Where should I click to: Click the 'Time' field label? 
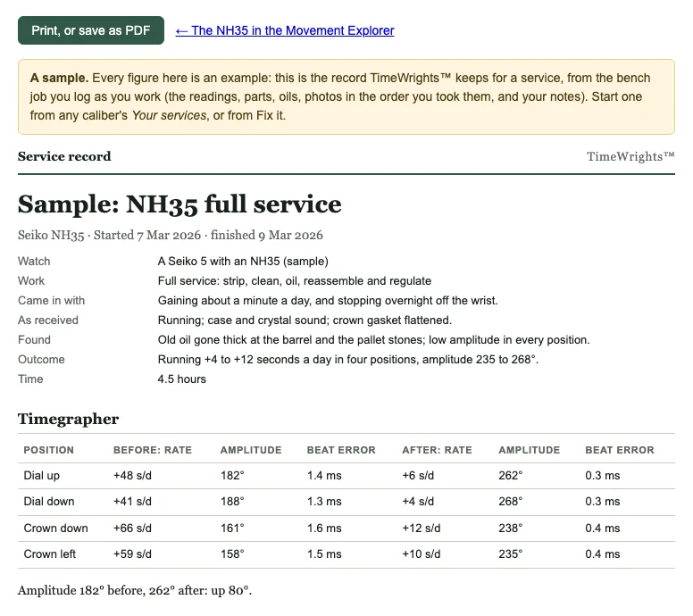(x=30, y=379)
